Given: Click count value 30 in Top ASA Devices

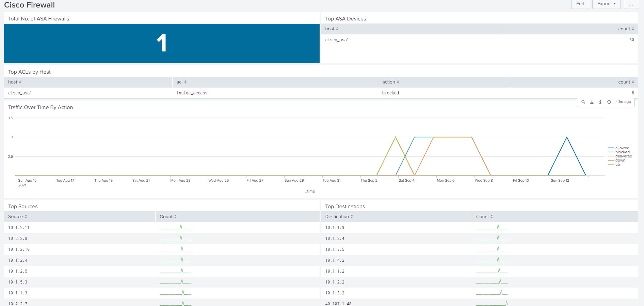Looking at the screenshot, I should (x=631, y=40).
